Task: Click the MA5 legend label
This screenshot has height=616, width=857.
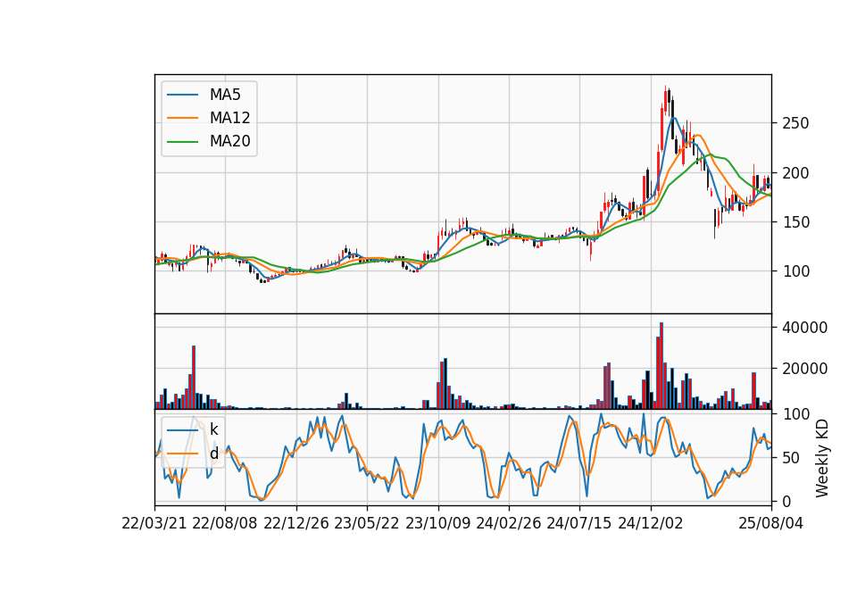Action: pos(225,95)
